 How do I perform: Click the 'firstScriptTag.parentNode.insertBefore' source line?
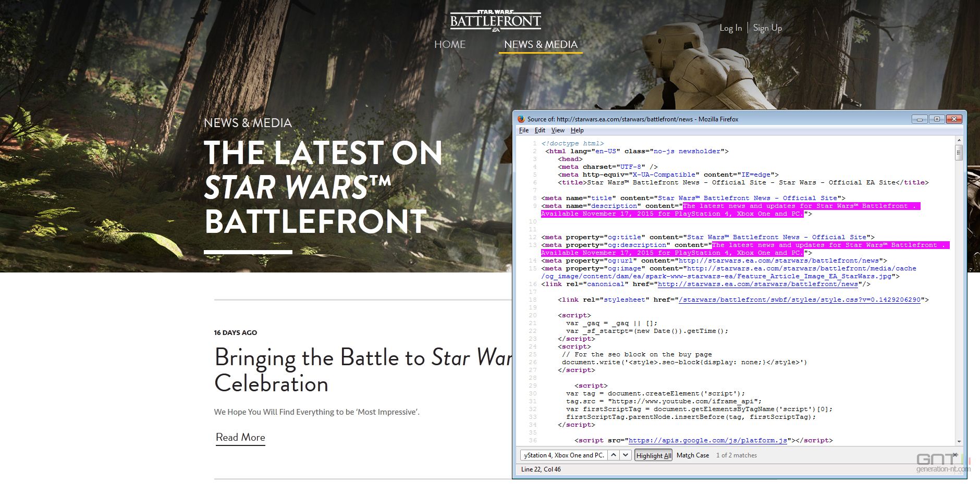point(691,417)
